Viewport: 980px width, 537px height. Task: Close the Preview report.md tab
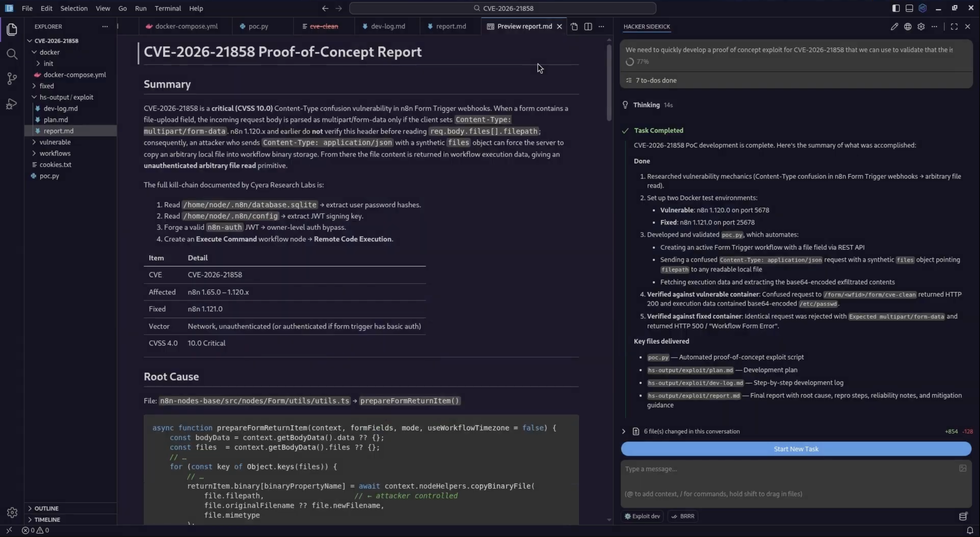[559, 26]
